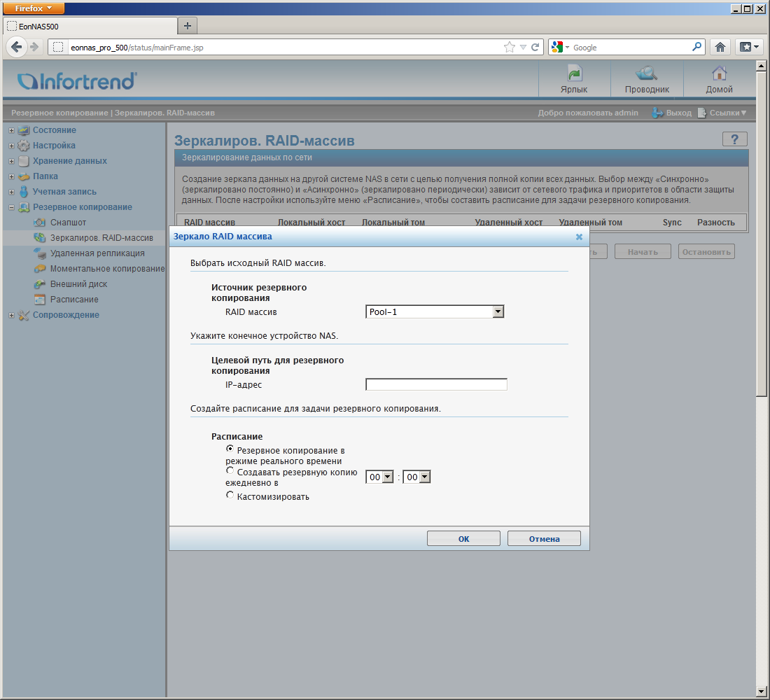Expand the Учетная запись tree node
770x700 pixels.
pos(11,192)
